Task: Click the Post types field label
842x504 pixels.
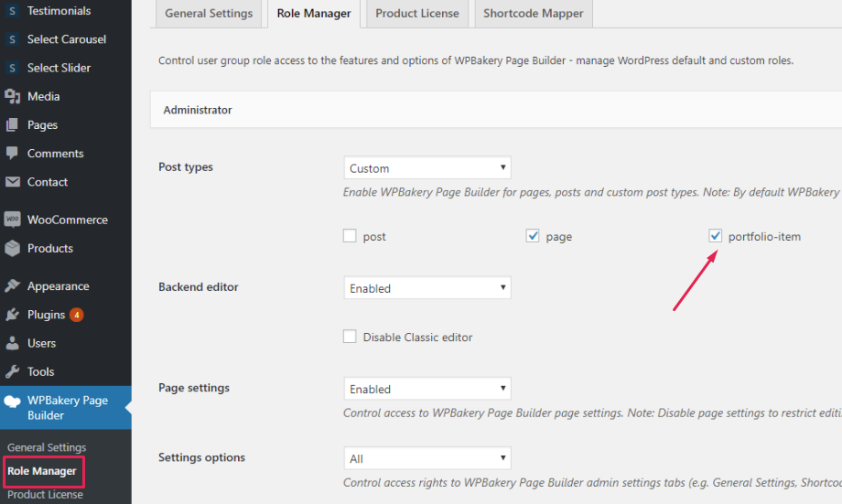Action: (x=185, y=166)
